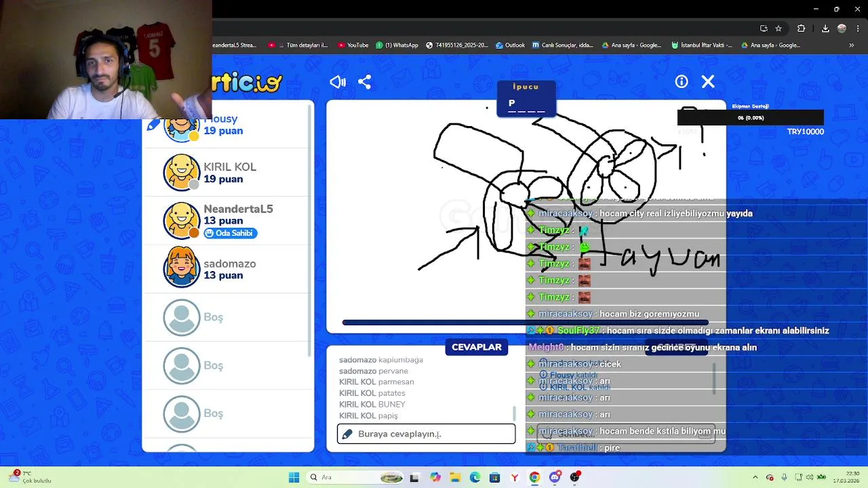Click KIRIL KOL player avatar
Viewport: 868px width, 488px height.
[182, 172]
